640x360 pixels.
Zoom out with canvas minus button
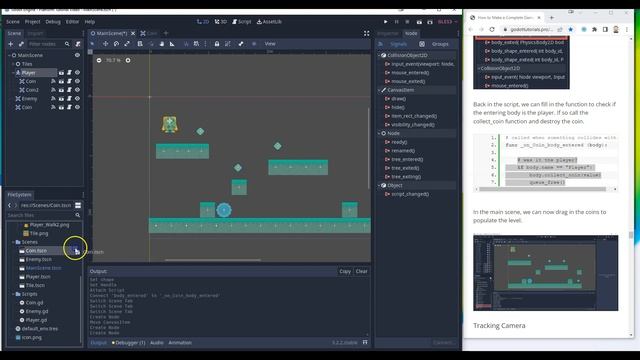[x=99, y=60]
